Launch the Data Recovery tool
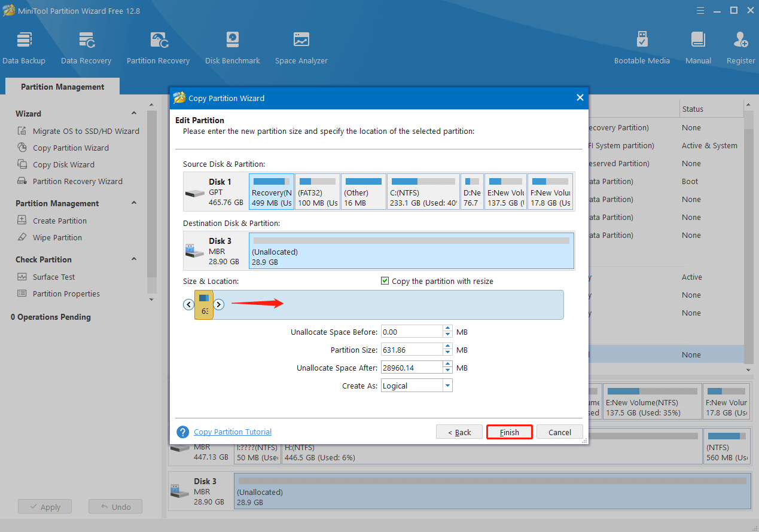Viewport: 759px width, 532px height. point(86,48)
